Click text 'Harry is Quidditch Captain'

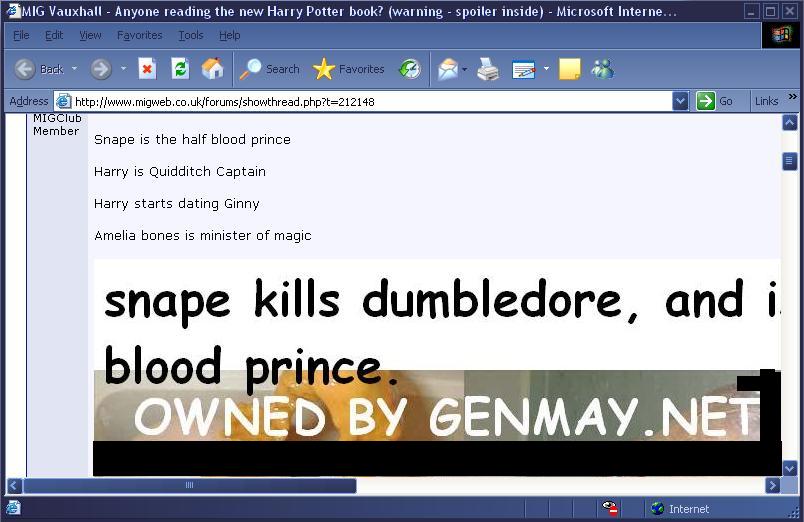(180, 172)
